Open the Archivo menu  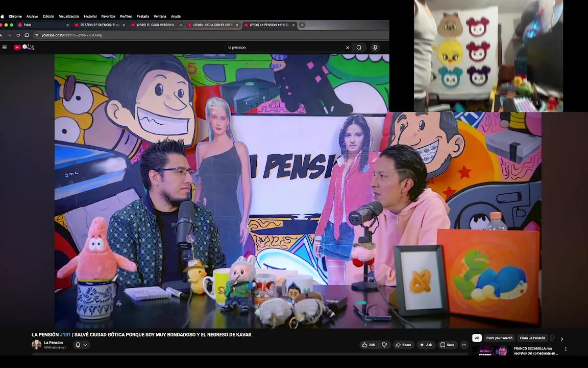click(32, 16)
